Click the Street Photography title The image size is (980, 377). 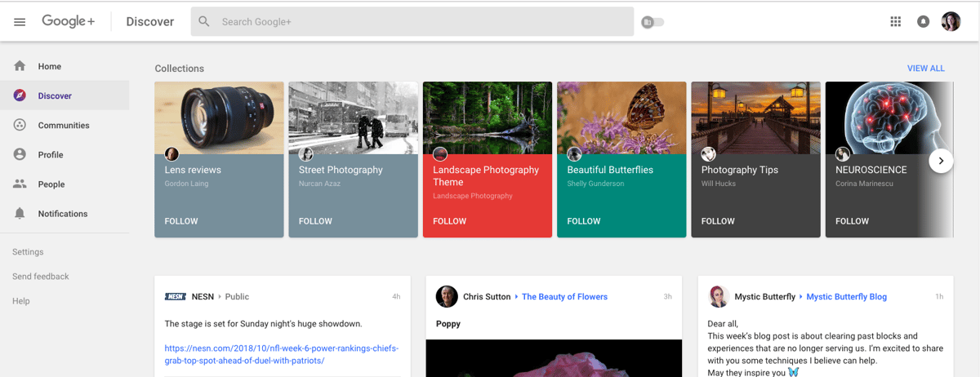pos(341,170)
